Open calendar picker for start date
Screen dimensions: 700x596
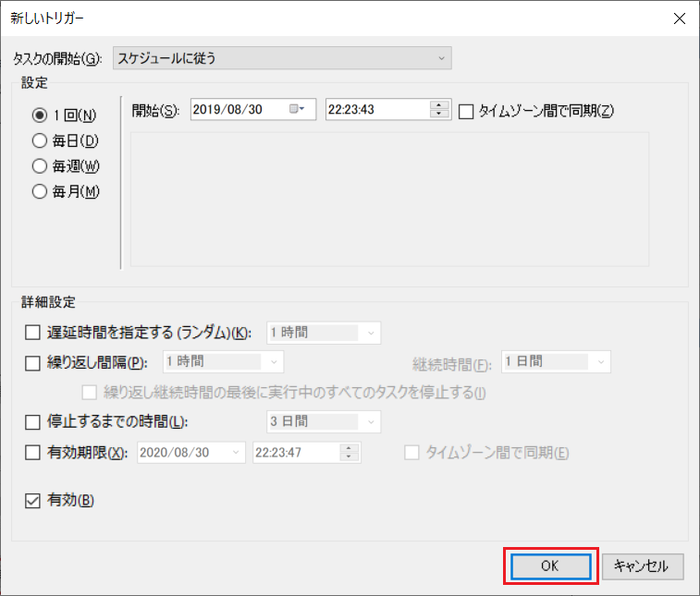pos(297,109)
